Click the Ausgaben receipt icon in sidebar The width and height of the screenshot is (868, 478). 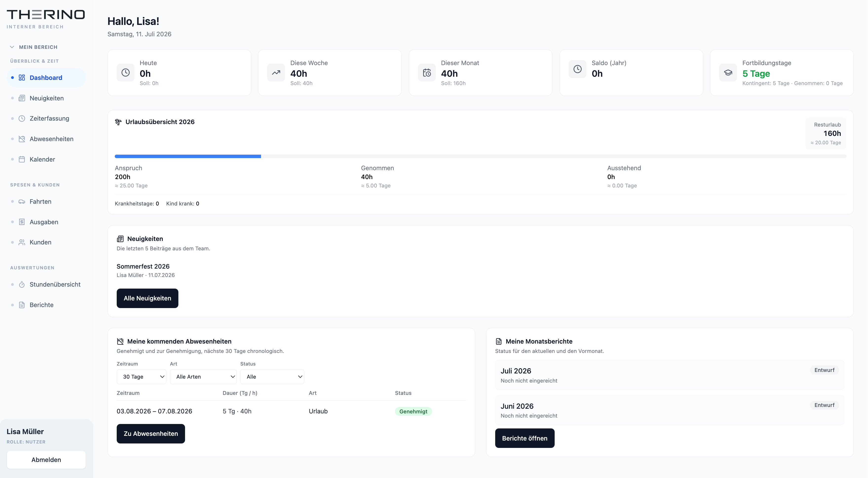(22, 222)
